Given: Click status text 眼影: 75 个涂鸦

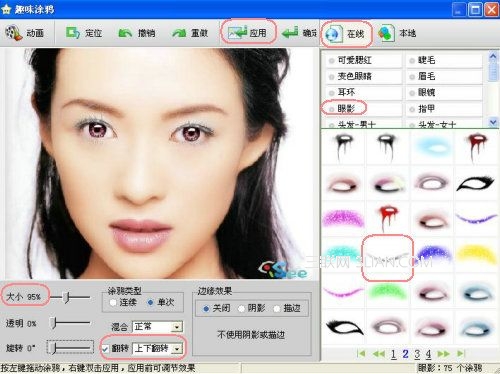Looking at the screenshot, I should click(x=449, y=368).
